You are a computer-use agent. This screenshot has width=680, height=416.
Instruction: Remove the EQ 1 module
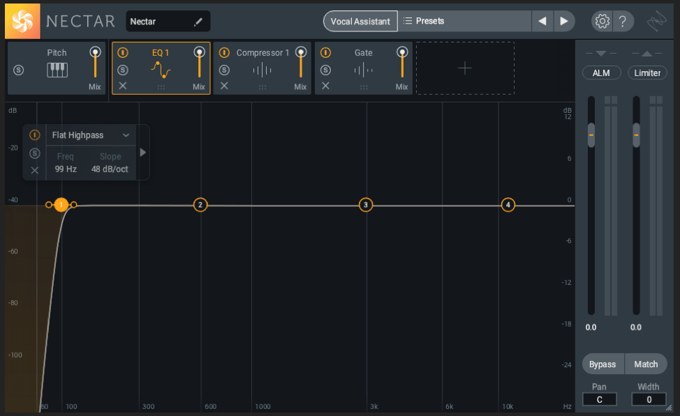(123, 86)
